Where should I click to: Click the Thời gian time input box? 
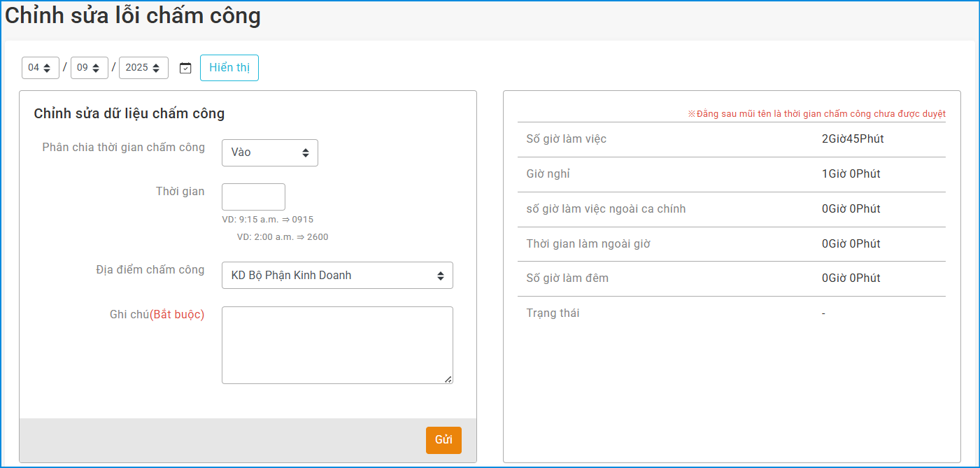coord(253,197)
